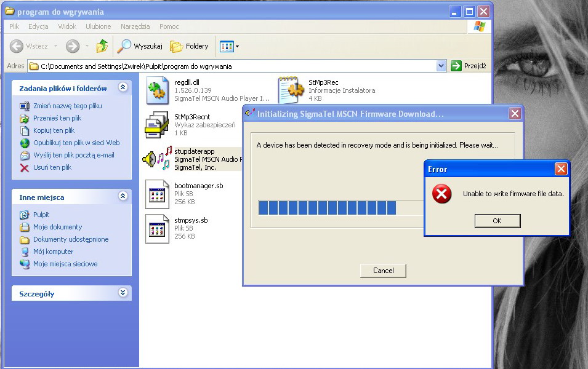Click the red X delete icon
588x369 pixels.
pos(25,168)
